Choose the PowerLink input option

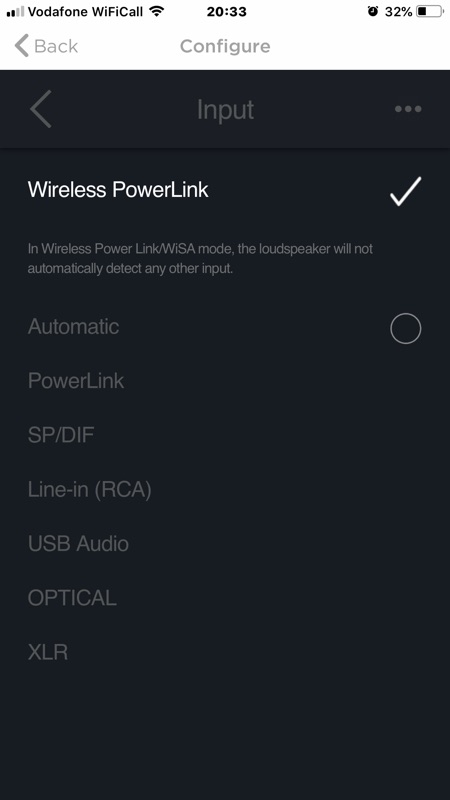224,381
